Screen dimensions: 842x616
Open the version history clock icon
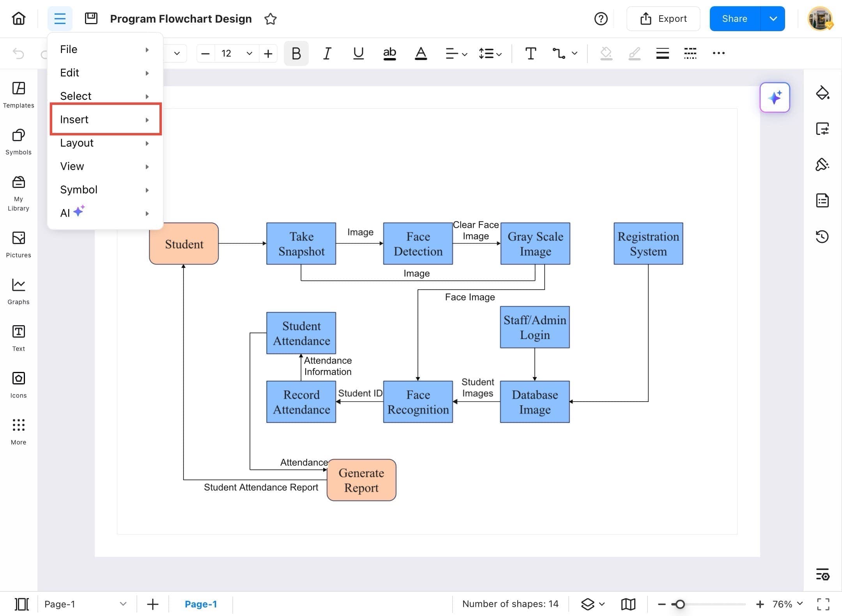822,236
